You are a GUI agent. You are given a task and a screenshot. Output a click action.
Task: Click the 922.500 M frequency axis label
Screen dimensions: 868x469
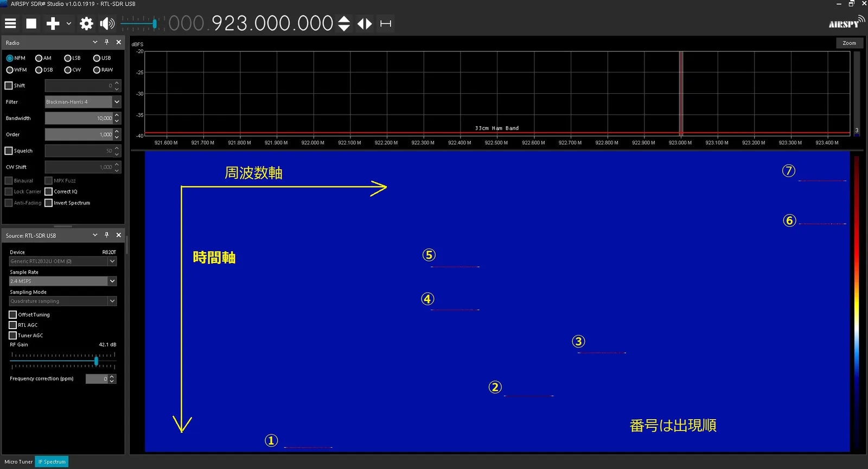[496, 143]
